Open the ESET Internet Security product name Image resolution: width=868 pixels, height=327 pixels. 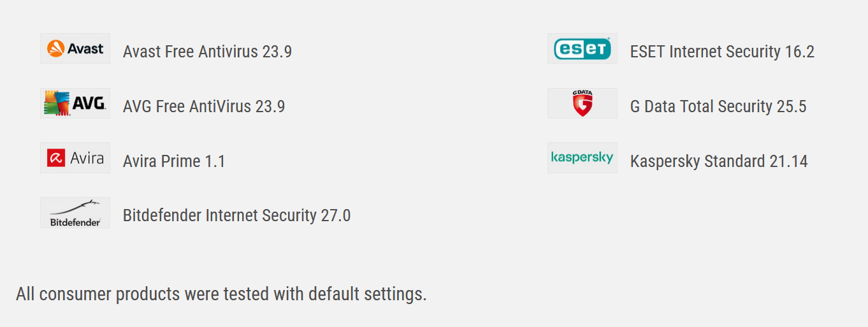(705, 52)
